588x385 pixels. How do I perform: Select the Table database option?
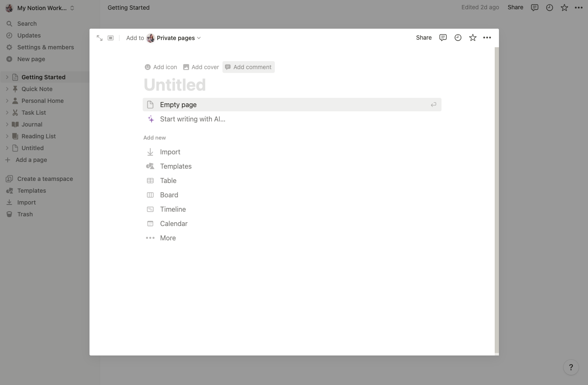tap(292, 181)
